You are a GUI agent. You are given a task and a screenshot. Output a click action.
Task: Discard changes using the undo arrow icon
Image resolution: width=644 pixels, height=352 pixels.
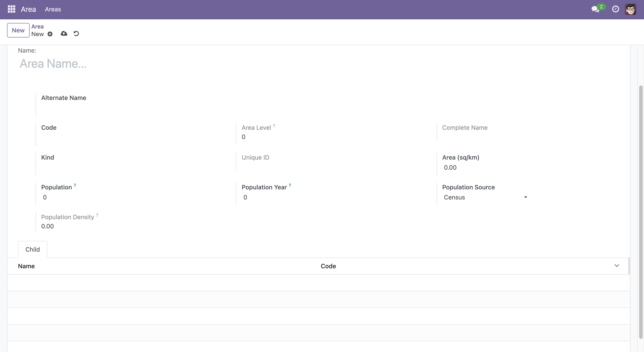click(x=76, y=34)
